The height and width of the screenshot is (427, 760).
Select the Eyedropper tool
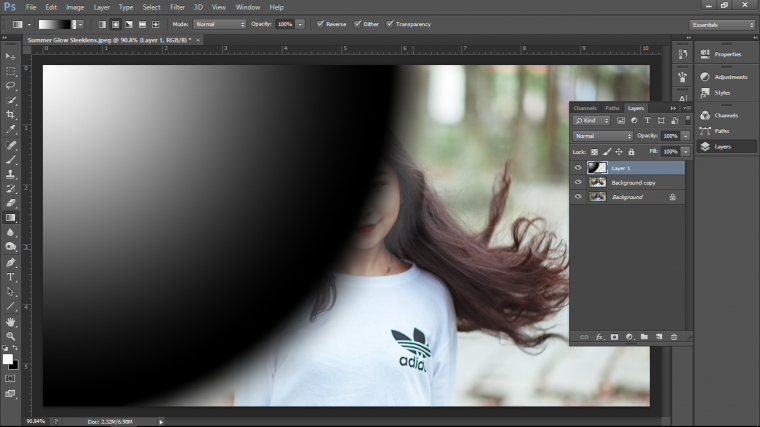coord(10,129)
